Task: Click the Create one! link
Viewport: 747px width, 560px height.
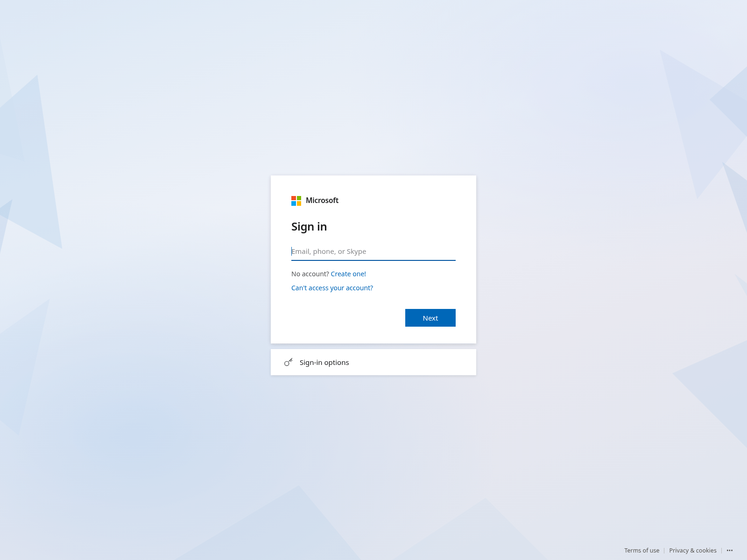Action: [x=348, y=274]
